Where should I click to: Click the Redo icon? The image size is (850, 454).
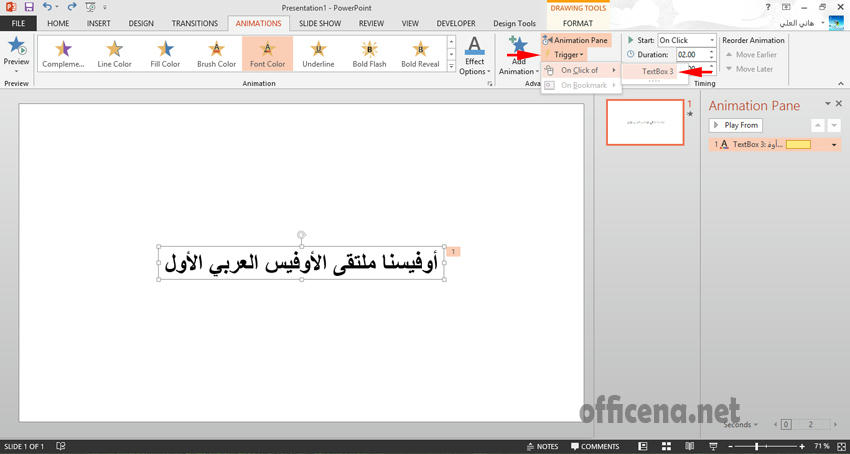click(72, 7)
